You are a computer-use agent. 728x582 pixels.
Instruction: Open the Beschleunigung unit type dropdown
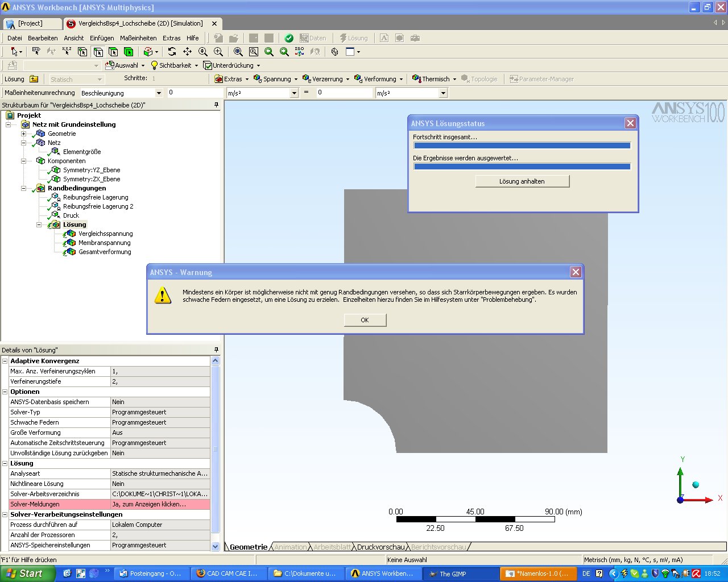click(x=159, y=93)
